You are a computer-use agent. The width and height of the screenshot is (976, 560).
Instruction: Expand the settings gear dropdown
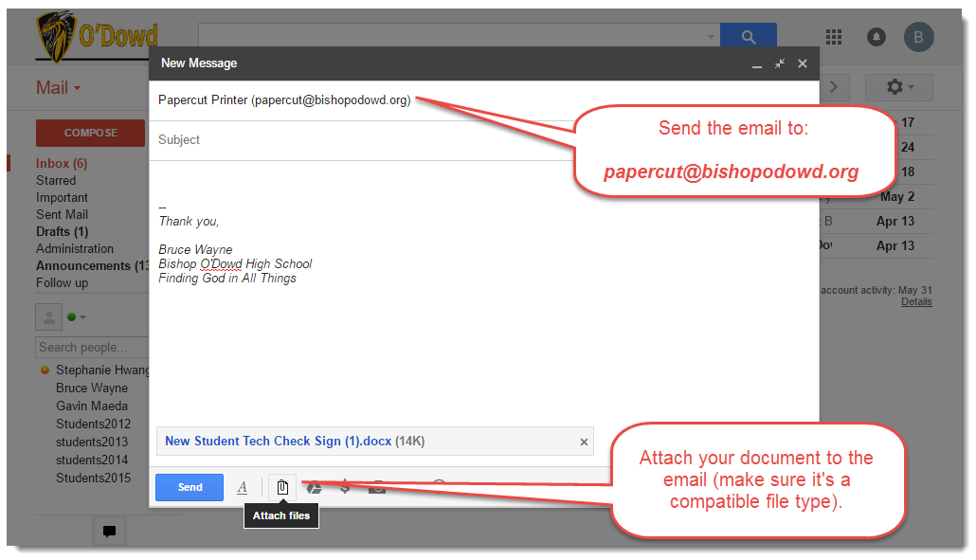tap(898, 87)
